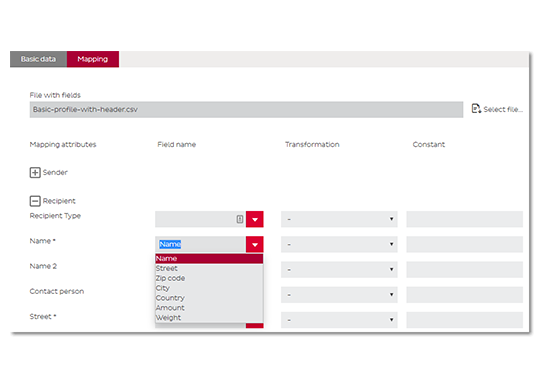Open the Contact person transformation dropdown
Screen dimensions: 544x388
tap(339, 295)
